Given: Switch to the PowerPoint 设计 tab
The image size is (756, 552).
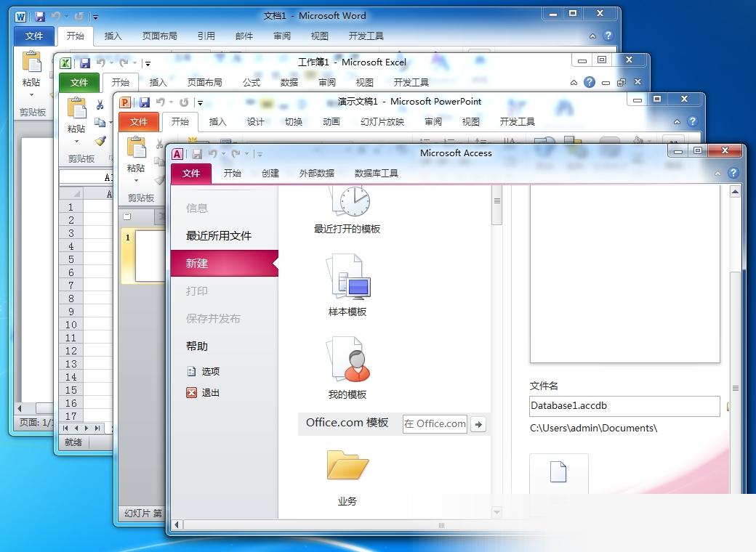Looking at the screenshot, I should click(256, 122).
